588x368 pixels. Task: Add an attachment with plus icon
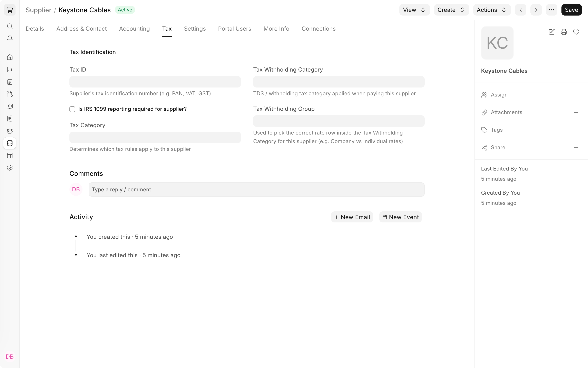click(576, 112)
